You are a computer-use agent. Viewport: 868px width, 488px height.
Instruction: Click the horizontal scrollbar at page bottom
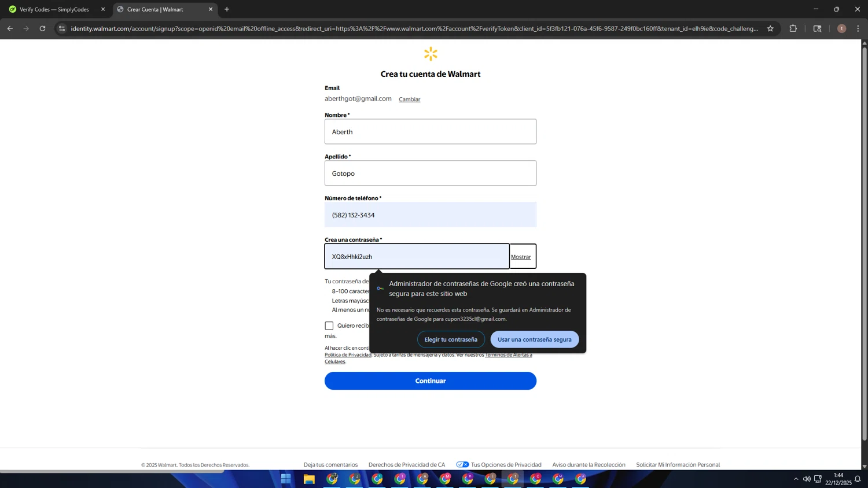tap(112, 471)
